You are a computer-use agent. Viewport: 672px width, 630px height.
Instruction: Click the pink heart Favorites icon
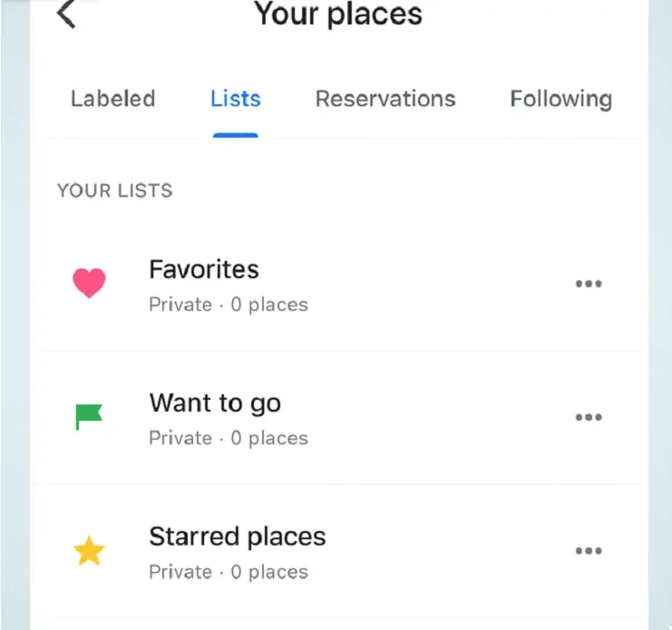(x=89, y=283)
